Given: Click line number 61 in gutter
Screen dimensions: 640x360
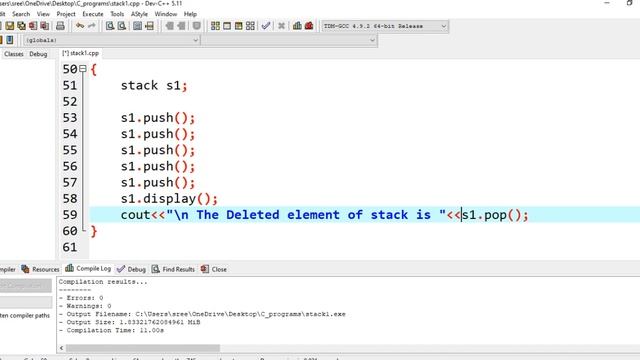Looking at the screenshot, I should pos(70,247).
